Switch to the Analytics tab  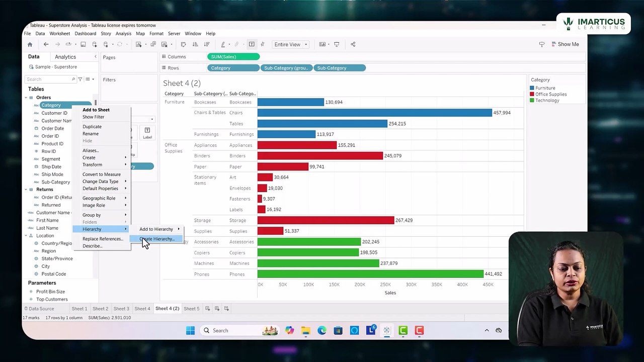point(65,57)
